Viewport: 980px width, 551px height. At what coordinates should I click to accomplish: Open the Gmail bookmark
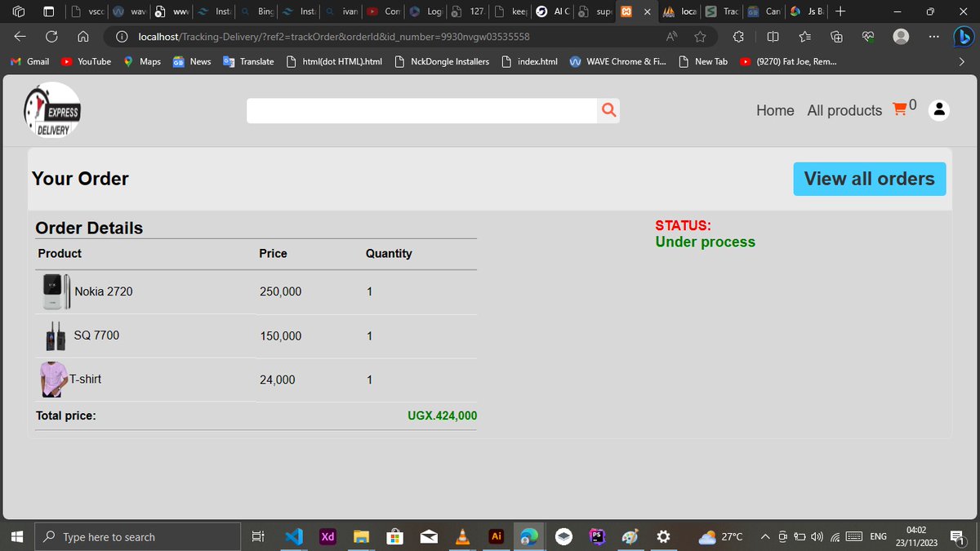(x=29, y=61)
